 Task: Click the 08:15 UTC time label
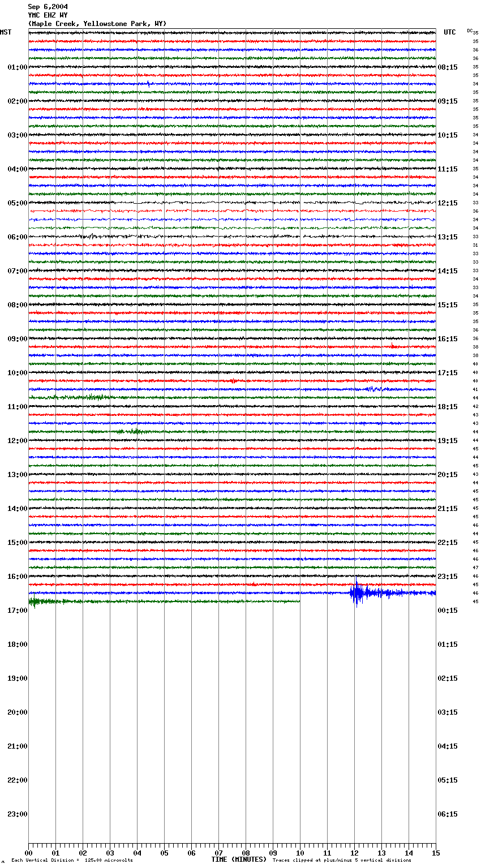coord(448,67)
